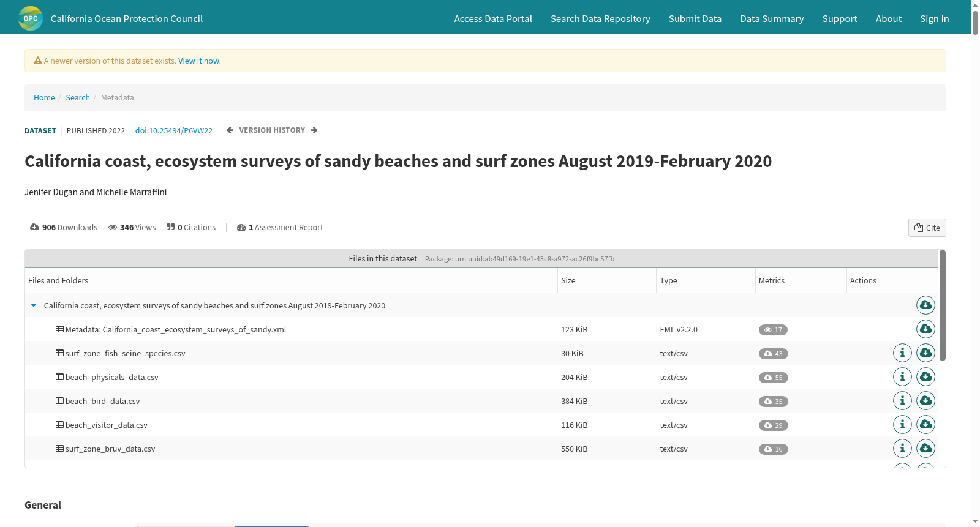Click the EML v2.2.0 type cell
Screen dimensions: 980x527
click(x=679, y=330)
